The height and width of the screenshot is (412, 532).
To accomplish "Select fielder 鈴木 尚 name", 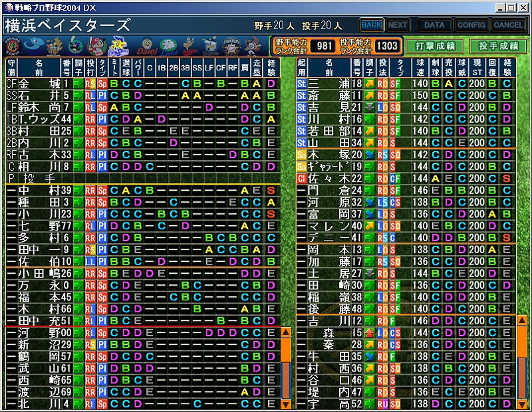I will pos(39,108).
